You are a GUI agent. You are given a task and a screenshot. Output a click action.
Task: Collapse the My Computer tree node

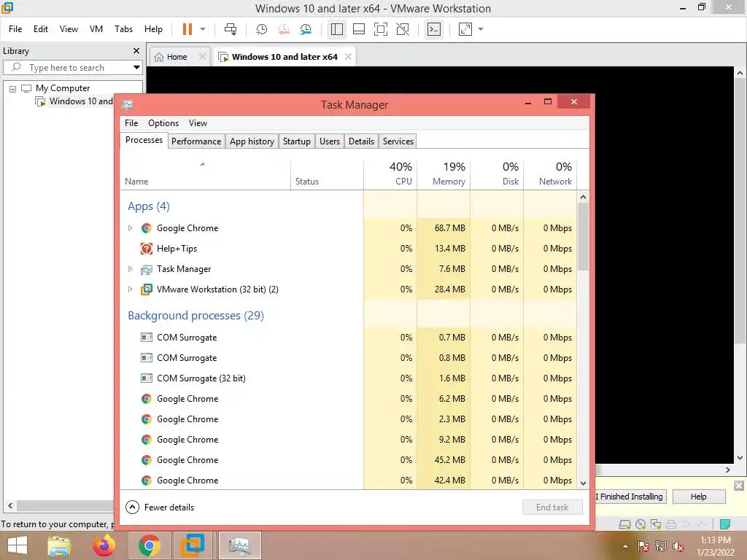point(13,88)
